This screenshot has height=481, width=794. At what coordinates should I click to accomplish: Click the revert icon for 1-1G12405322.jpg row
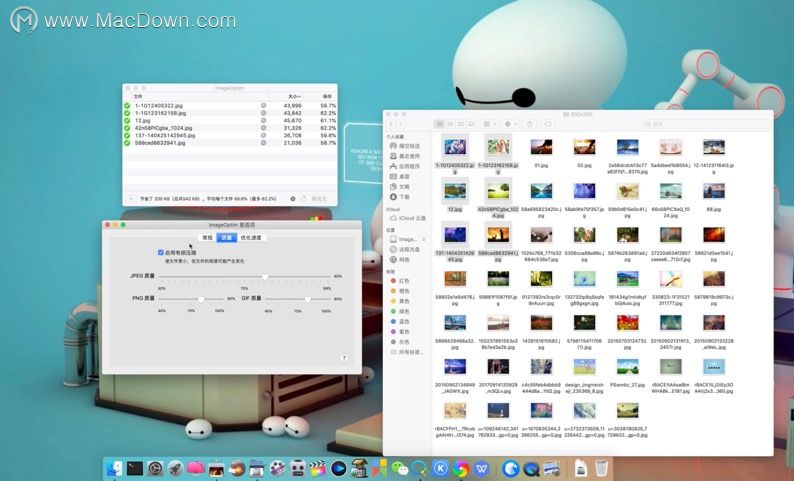coord(263,106)
